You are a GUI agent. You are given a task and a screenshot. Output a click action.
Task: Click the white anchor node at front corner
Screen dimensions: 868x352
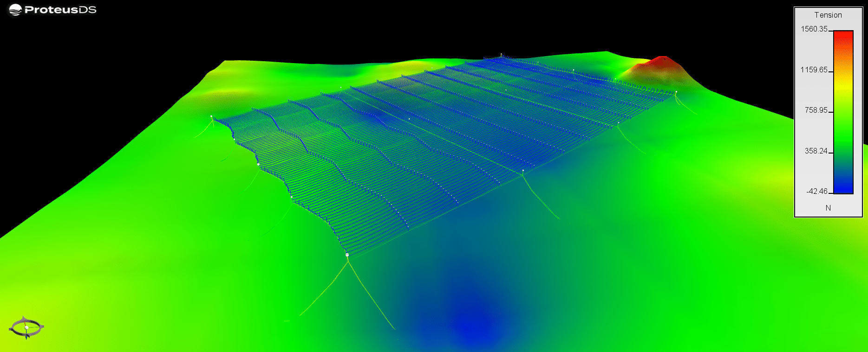[347, 255]
